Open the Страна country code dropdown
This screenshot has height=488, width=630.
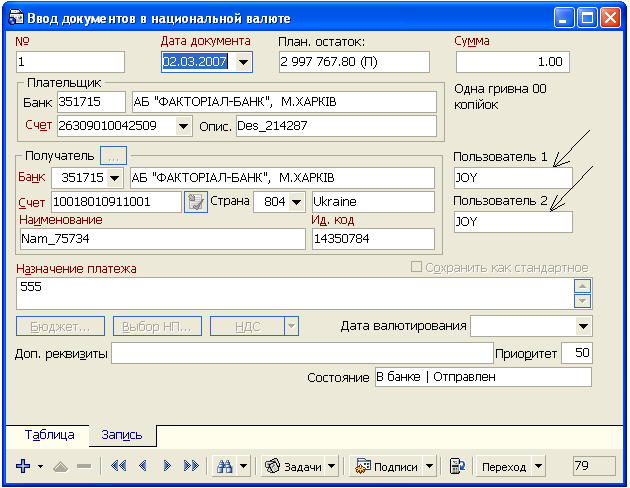tap(297, 202)
